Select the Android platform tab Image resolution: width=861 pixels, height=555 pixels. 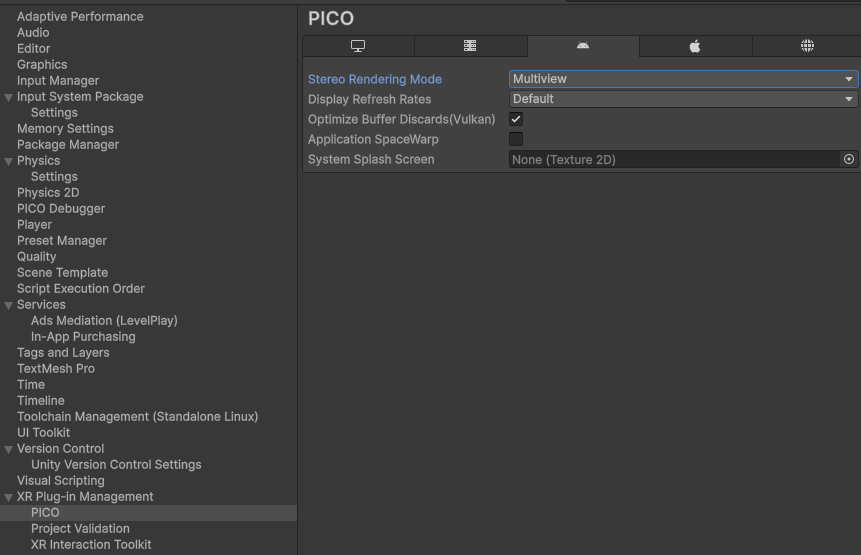pos(583,46)
